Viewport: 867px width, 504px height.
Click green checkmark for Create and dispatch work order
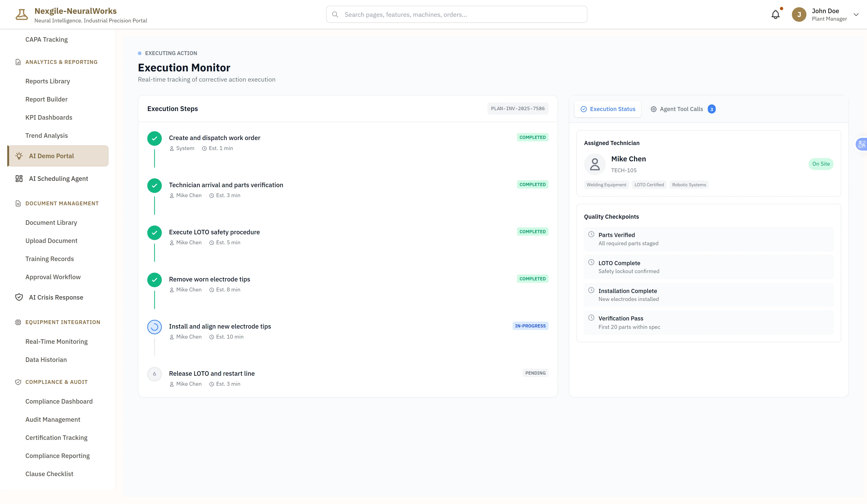point(154,138)
